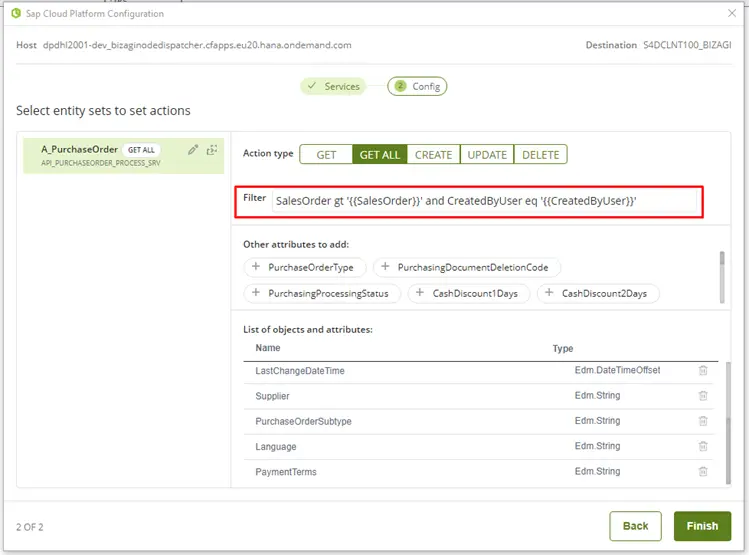Open the Config wizard step
This screenshot has width=749, height=555.
(417, 86)
